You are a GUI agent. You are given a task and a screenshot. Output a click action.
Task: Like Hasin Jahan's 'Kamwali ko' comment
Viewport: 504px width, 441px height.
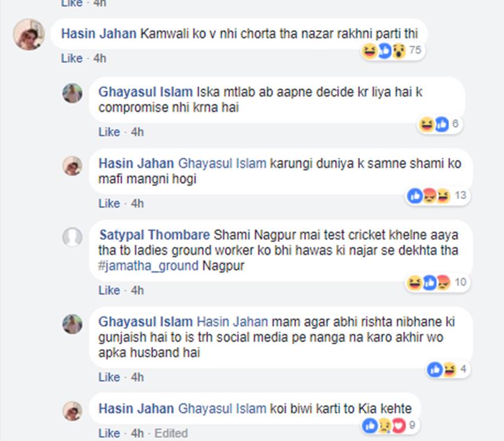click(72, 58)
